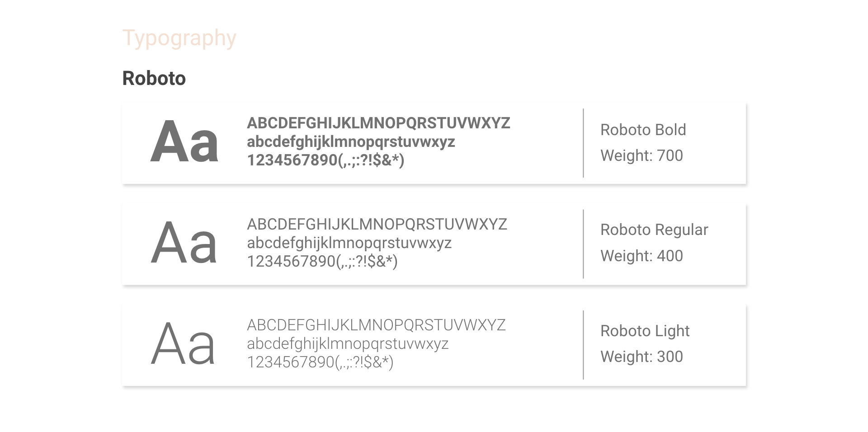Image resolution: width=868 pixels, height=432 pixels.
Task: Select the Weight: 400 text
Action: [641, 256]
